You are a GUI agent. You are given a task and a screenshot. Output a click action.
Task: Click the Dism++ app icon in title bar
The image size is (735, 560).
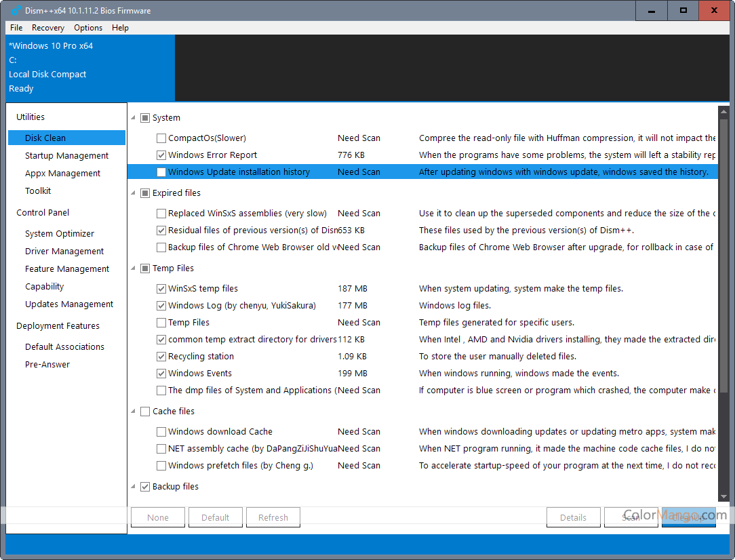coord(13,10)
